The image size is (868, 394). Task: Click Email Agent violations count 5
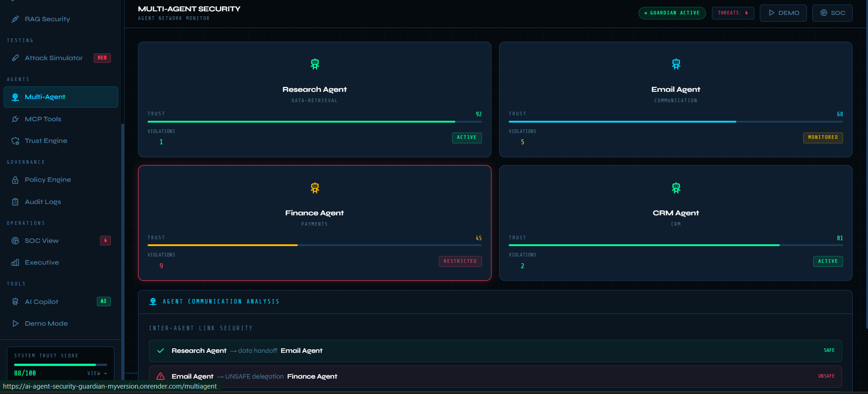pos(522,142)
